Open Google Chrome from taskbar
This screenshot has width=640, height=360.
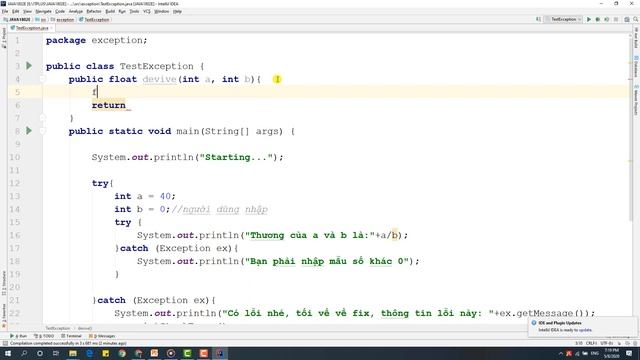(x=122, y=353)
